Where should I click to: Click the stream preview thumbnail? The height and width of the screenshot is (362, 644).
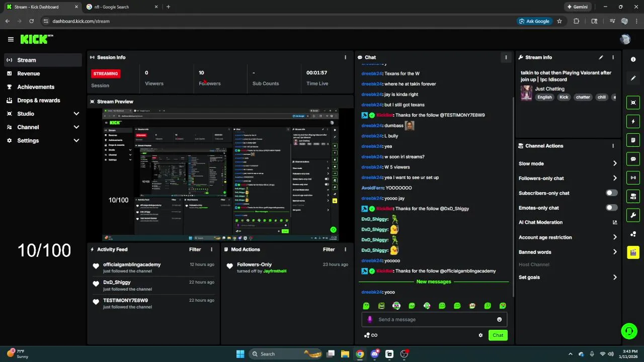pyautogui.click(x=220, y=174)
